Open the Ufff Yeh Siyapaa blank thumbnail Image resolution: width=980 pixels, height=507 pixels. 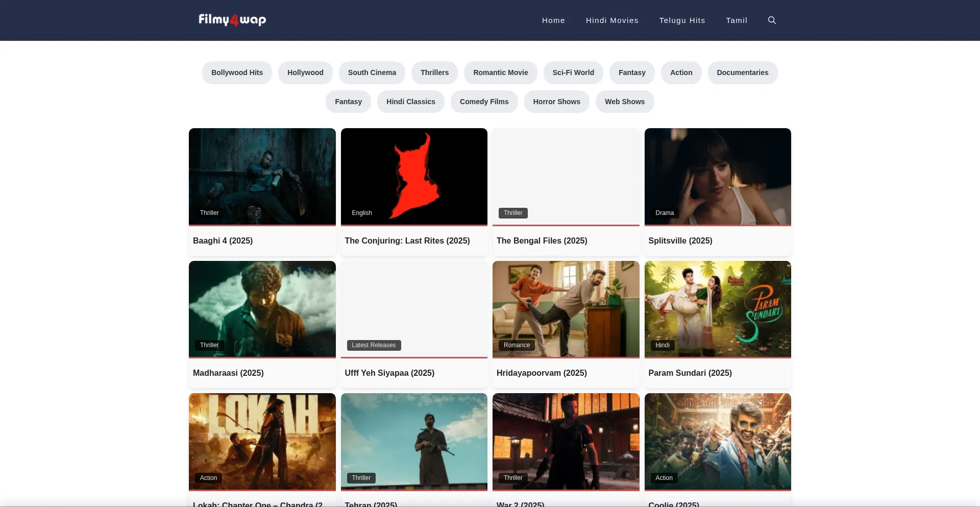pos(414,309)
